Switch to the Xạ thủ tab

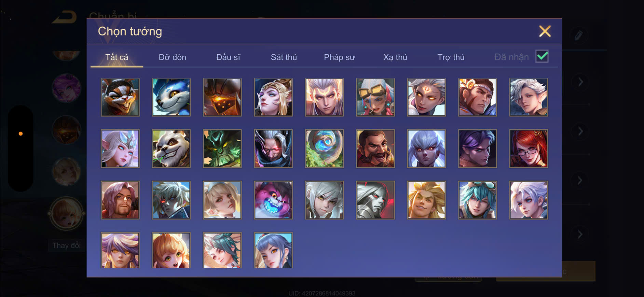coord(395,57)
